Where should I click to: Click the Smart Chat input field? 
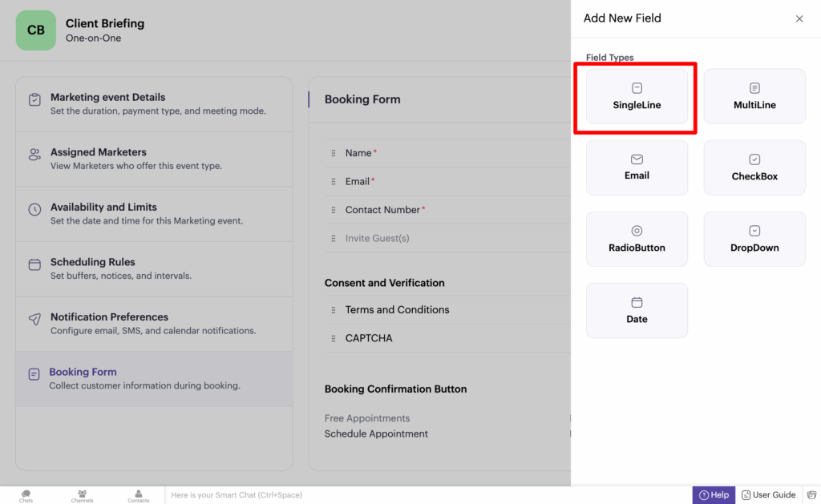[425, 495]
